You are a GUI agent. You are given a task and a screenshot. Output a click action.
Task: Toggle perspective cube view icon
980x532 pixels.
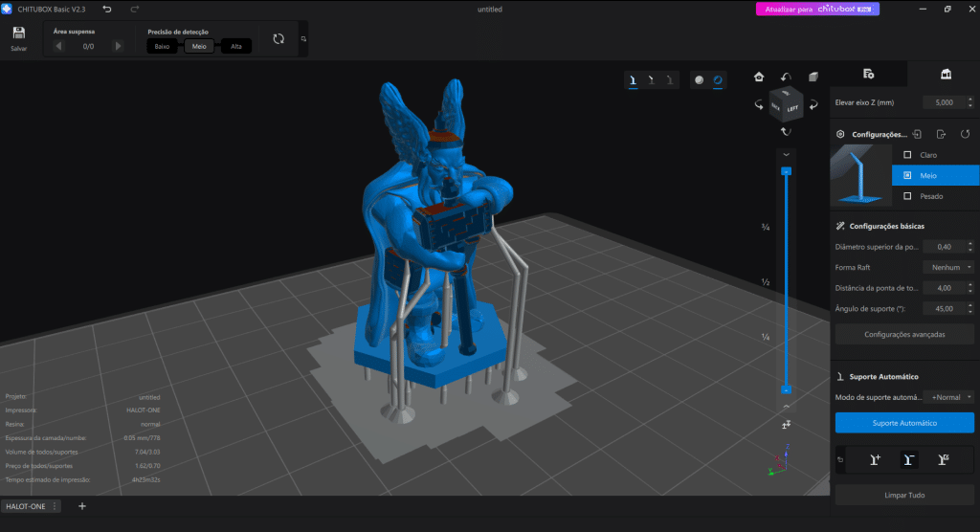(813, 77)
